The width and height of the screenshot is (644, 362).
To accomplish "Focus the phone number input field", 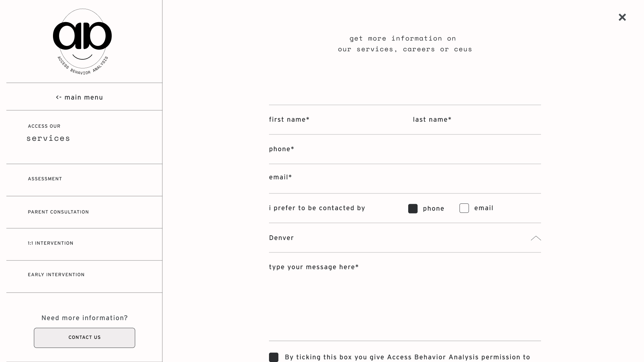I will point(405,149).
